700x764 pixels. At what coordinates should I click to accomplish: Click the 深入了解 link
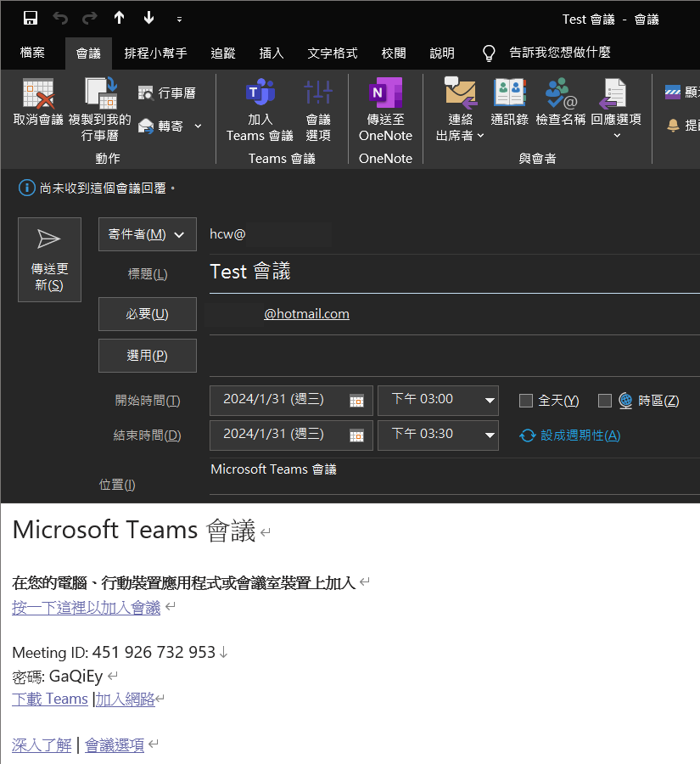click(42, 744)
